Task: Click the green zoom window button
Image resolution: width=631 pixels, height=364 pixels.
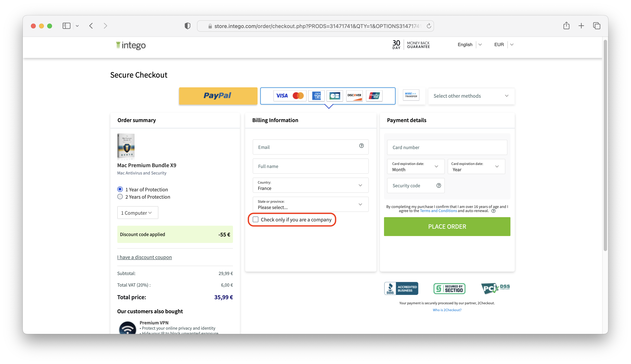Action: pyautogui.click(x=50, y=26)
